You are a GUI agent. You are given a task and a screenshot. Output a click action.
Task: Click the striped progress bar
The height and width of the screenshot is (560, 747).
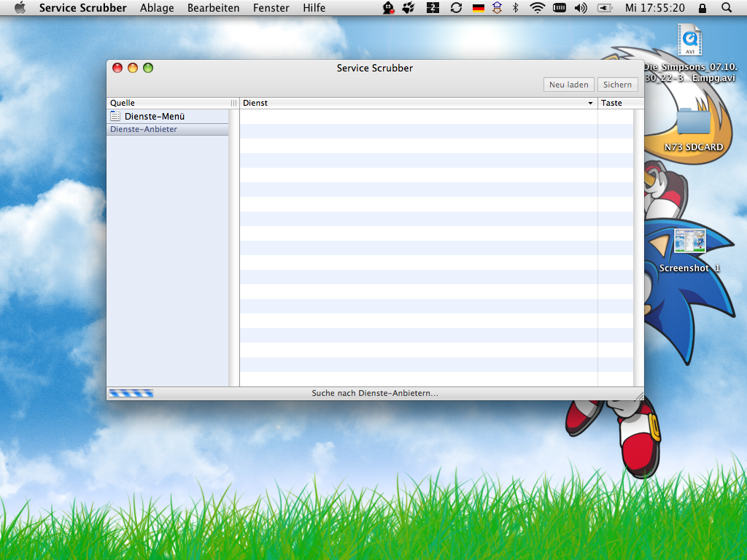pyautogui.click(x=131, y=393)
